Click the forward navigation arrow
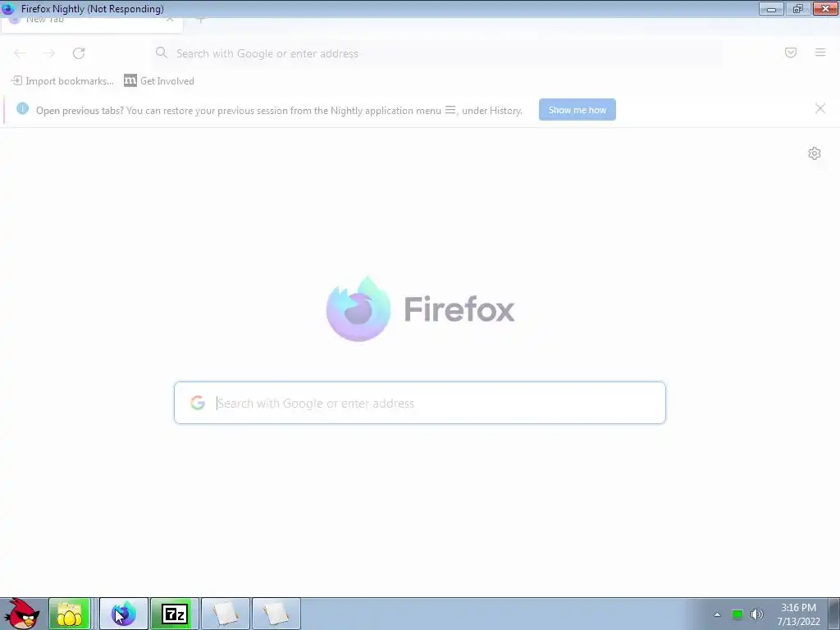Image resolution: width=840 pixels, height=630 pixels. point(49,53)
